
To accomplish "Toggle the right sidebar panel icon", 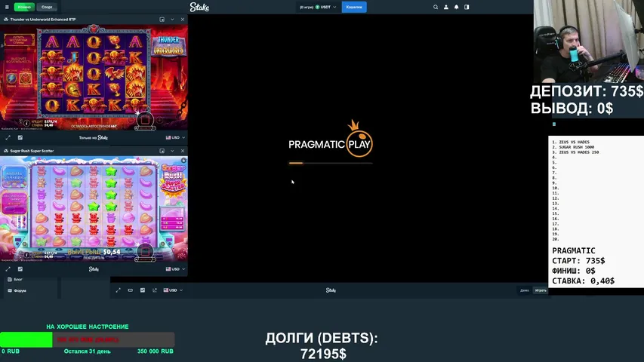I will [467, 7].
